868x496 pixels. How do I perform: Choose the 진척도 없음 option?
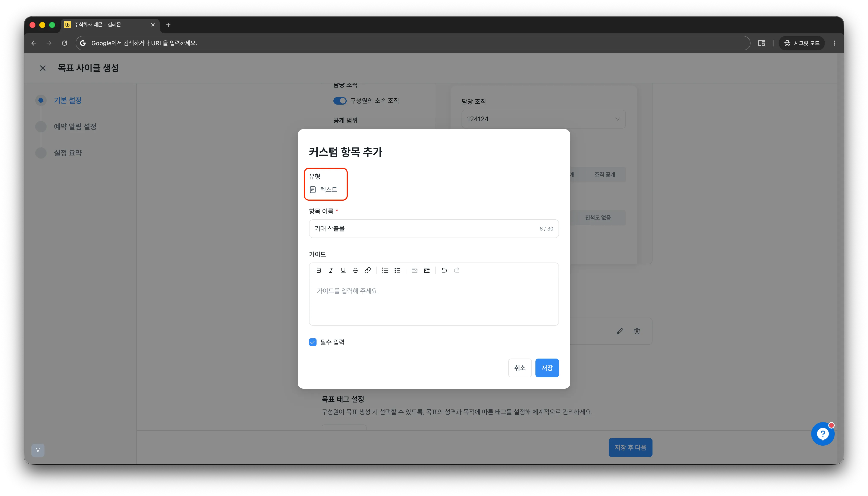coord(598,218)
